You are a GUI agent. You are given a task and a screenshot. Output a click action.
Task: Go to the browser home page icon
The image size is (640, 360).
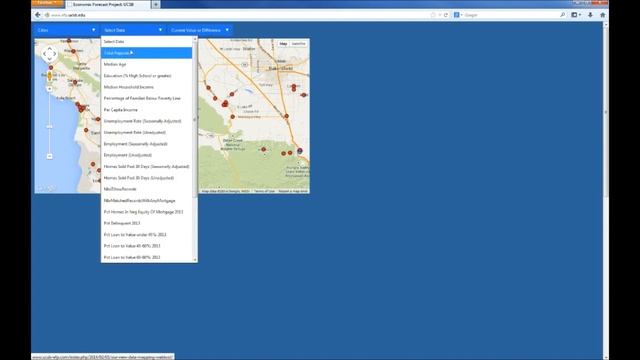coord(602,15)
